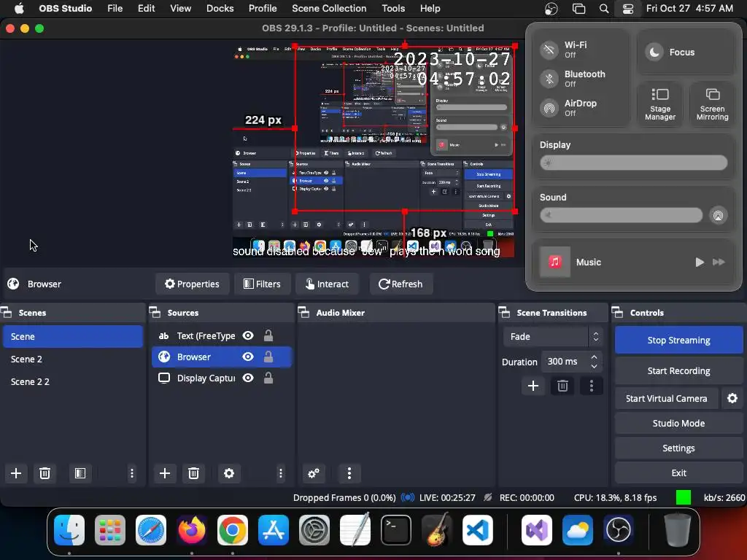Open transition properties three-dot menu

(x=591, y=386)
